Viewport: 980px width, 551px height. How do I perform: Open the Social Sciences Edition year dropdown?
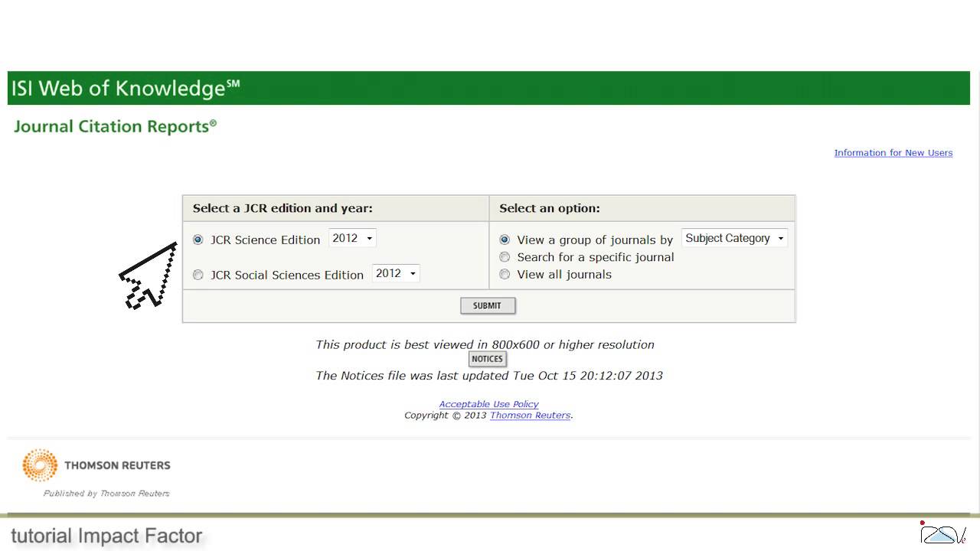[x=396, y=273]
